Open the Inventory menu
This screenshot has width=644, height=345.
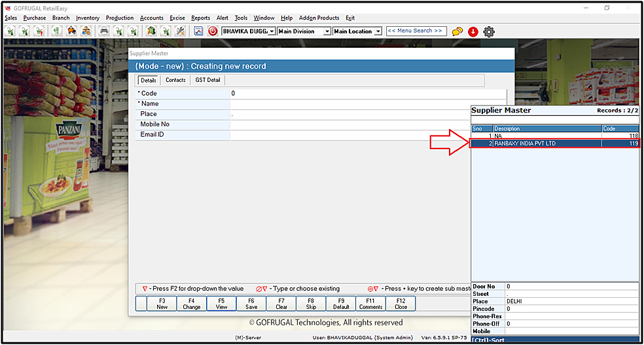pyautogui.click(x=88, y=18)
